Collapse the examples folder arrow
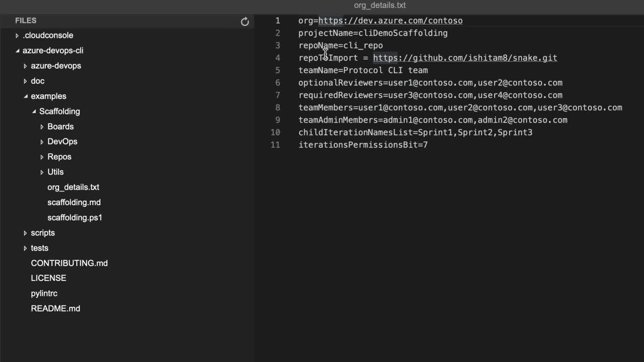Screen dimensions: 644x362 point(25,96)
